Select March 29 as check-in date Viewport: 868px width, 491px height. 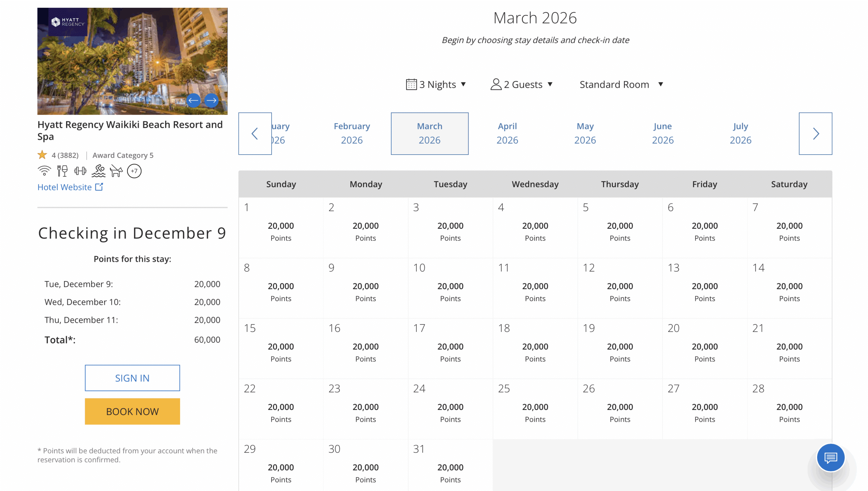click(281, 465)
